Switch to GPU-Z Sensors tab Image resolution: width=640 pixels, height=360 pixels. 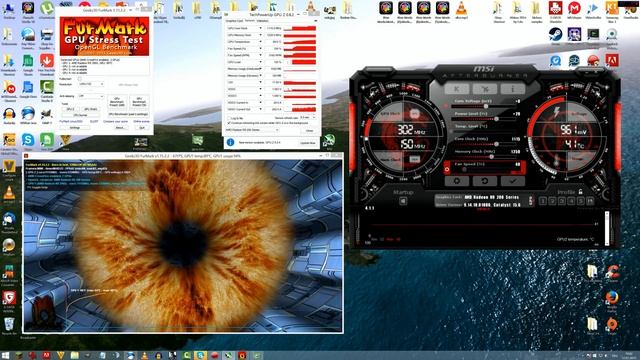coord(249,21)
